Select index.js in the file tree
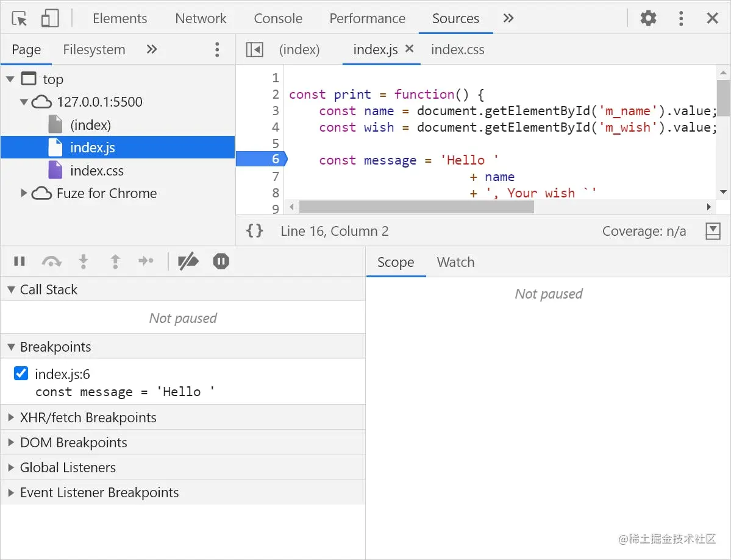 coord(118,147)
